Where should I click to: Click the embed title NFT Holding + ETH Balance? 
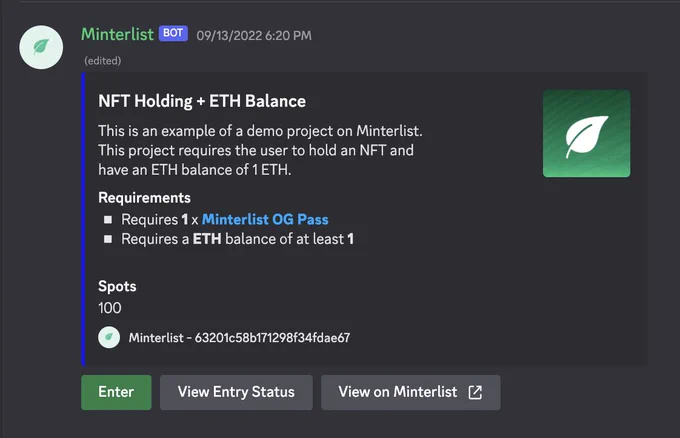click(202, 101)
